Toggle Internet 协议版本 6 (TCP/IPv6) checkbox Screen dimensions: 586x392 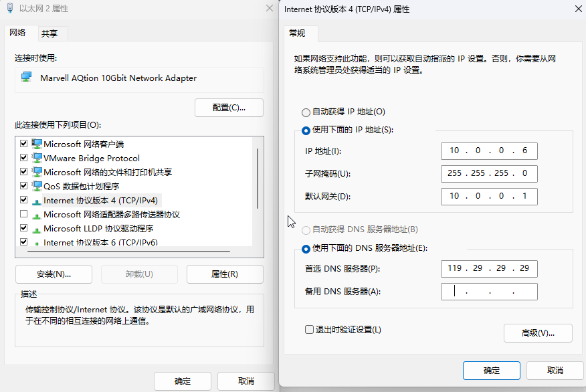click(x=24, y=241)
